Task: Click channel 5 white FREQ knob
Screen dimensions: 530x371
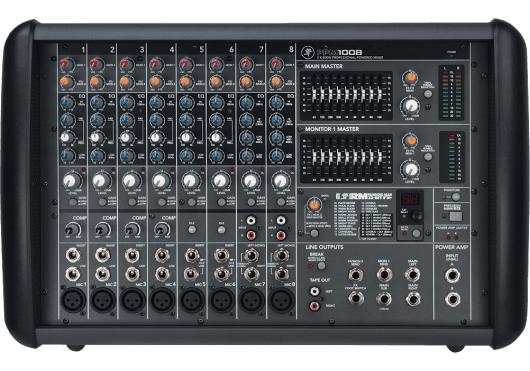Action: [x=186, y=138]
